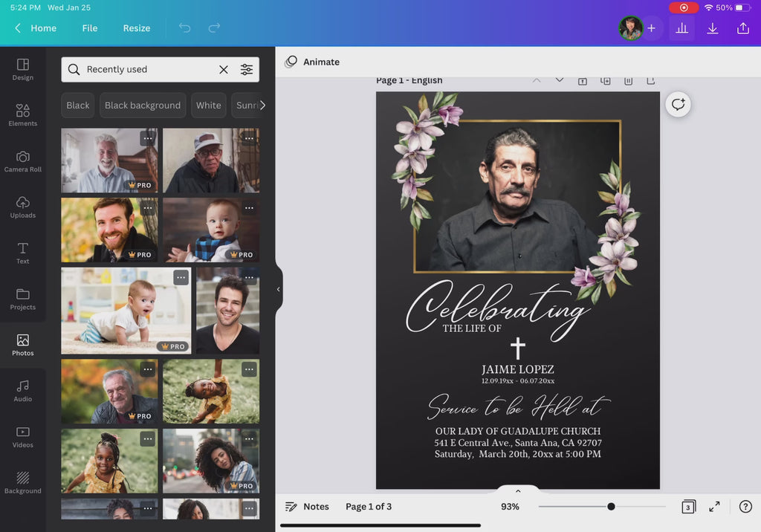Select girl bending in grass photo
Viewport: 761px width, 532px height.
(x=210, y=392)
